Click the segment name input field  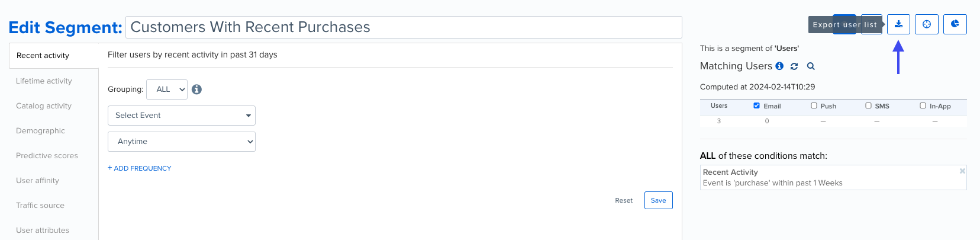point(404,27)
